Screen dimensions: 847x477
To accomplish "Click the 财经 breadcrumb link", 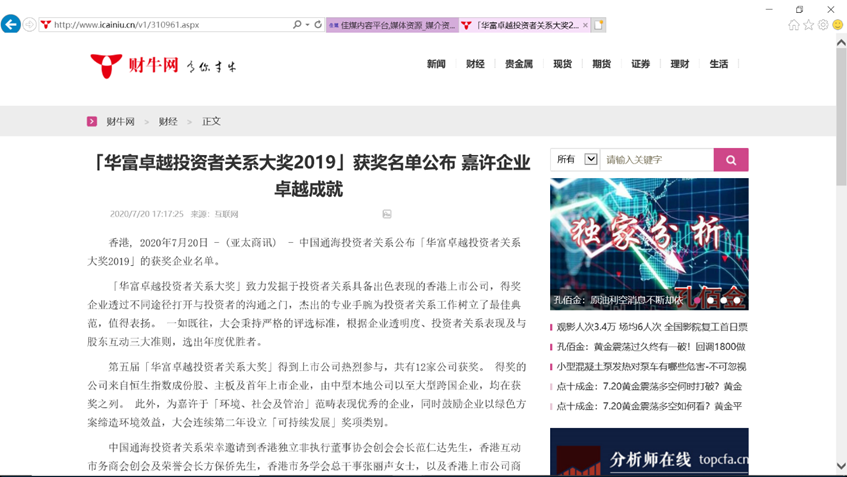I will pos(168,121).
